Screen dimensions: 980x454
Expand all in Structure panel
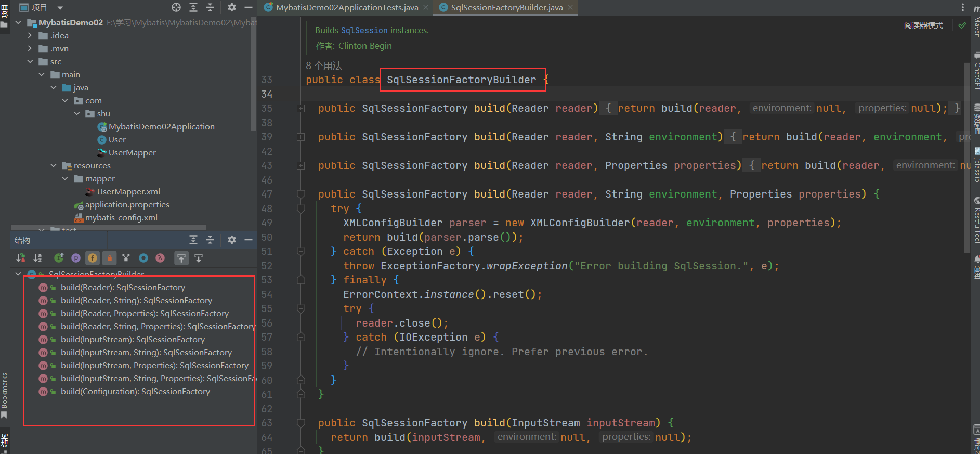pyautogui.click(x=193, y=240)
